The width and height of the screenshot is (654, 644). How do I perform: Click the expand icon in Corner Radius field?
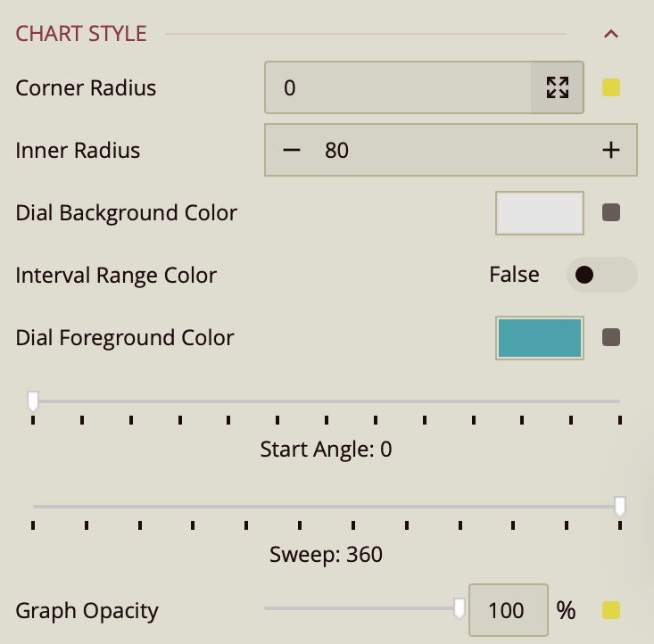pos(558,87)
